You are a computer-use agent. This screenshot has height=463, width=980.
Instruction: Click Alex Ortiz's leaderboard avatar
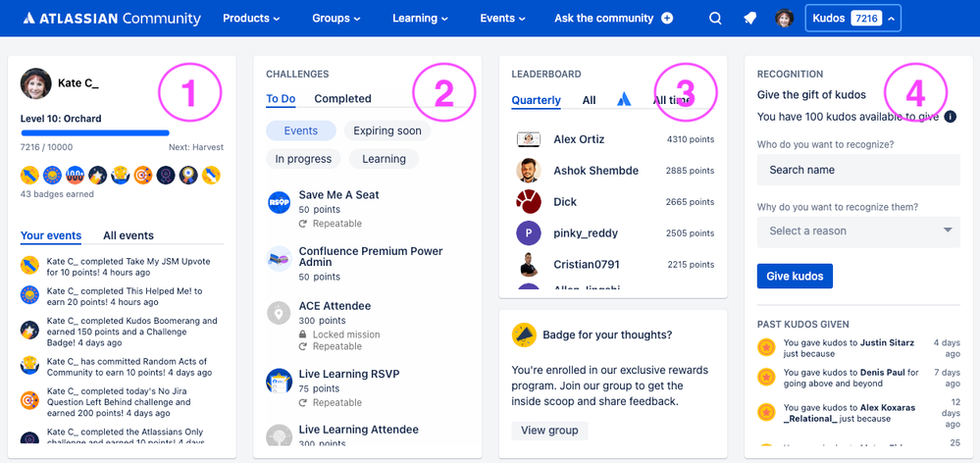529,139
